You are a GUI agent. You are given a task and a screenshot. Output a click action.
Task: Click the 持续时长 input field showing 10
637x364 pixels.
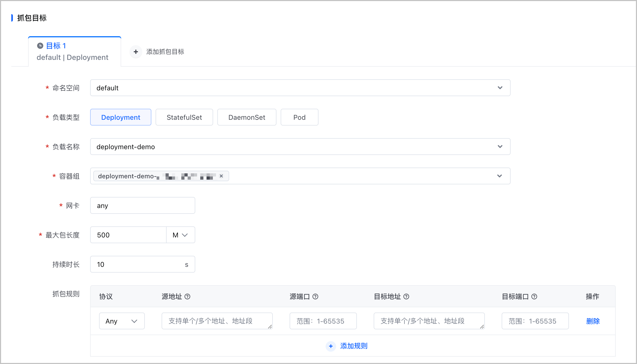(143, 264)
